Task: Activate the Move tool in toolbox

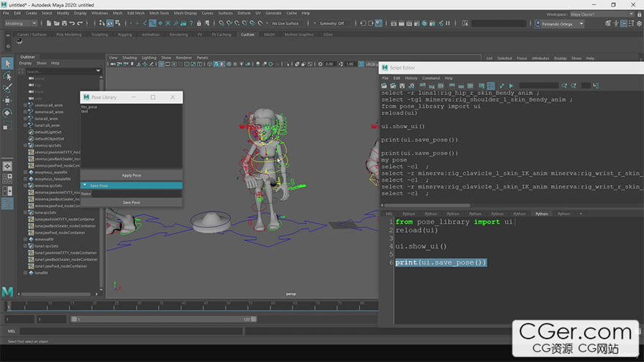Action: (7, 101)
